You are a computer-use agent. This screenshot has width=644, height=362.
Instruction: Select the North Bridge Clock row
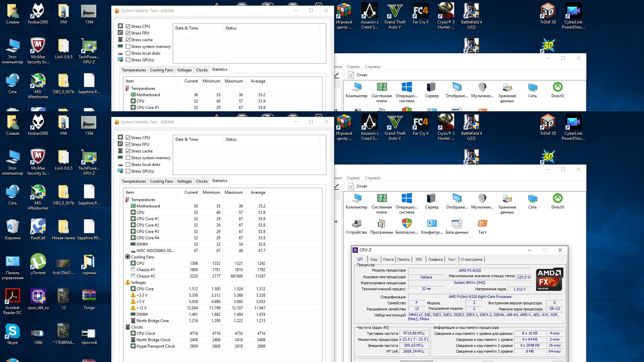[153, 340]
